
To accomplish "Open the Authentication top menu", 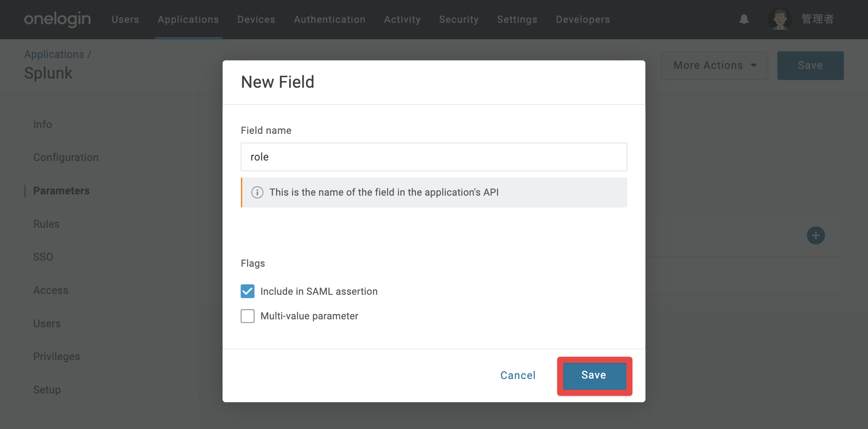I will 330,19.
